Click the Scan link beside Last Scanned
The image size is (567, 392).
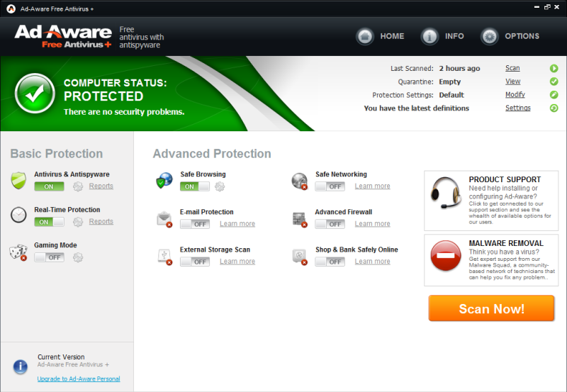[x=512, y=68]
